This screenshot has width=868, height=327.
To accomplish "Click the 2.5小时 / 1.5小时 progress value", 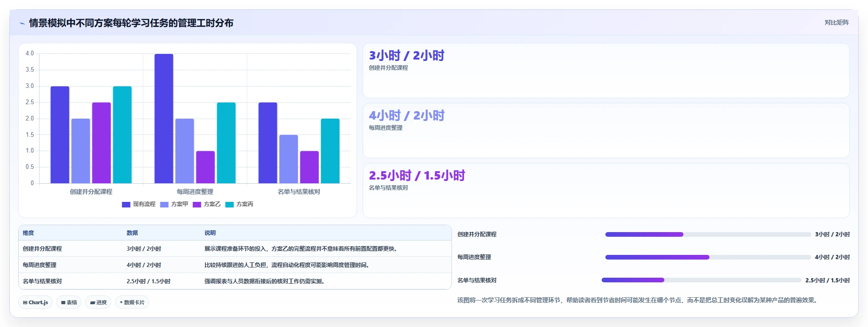I will point(828,280).
